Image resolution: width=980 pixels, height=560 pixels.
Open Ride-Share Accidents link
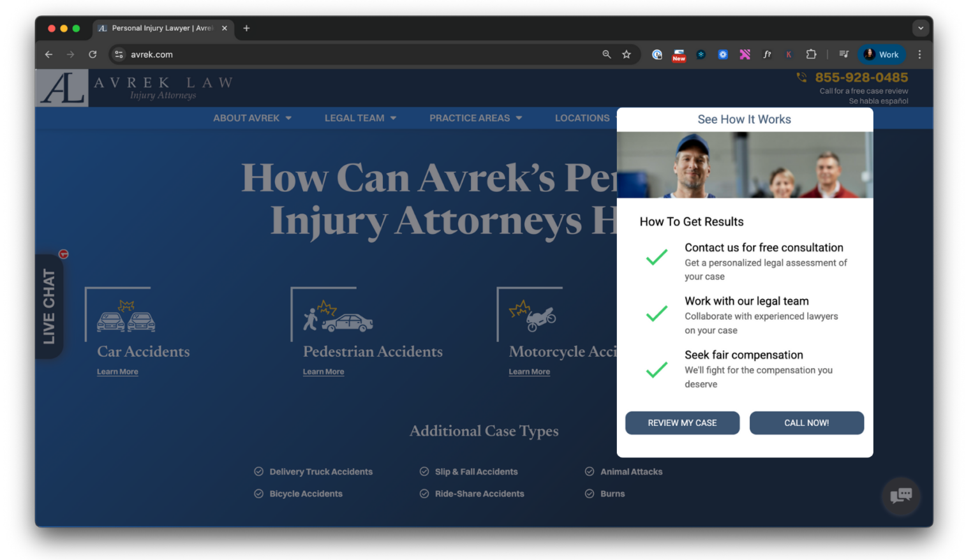click(479, 494)
